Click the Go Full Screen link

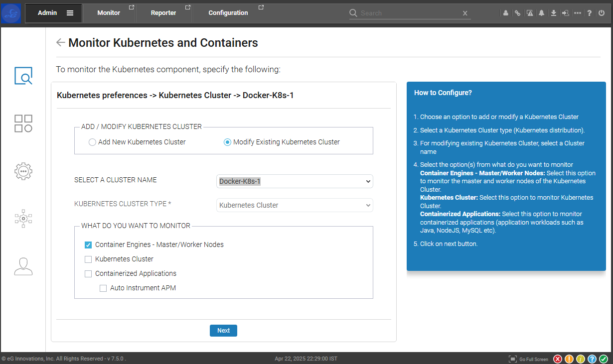(534, 360)
